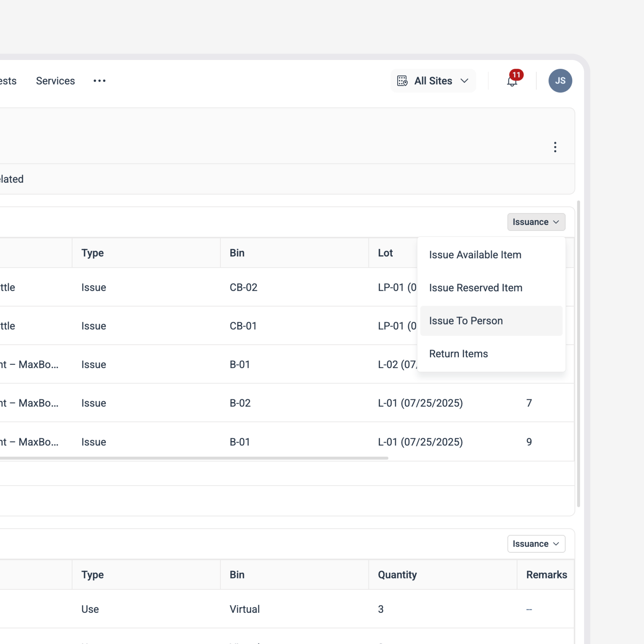Select Issue Reserved Item from the menu
This screenshot has width=644, height=644.
pos(476,288)
